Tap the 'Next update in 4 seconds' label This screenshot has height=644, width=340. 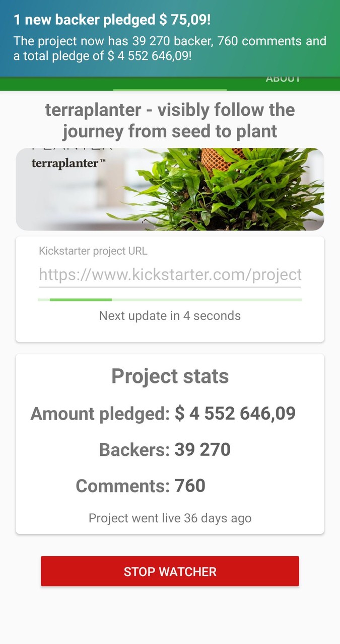[x=170, y=316]
